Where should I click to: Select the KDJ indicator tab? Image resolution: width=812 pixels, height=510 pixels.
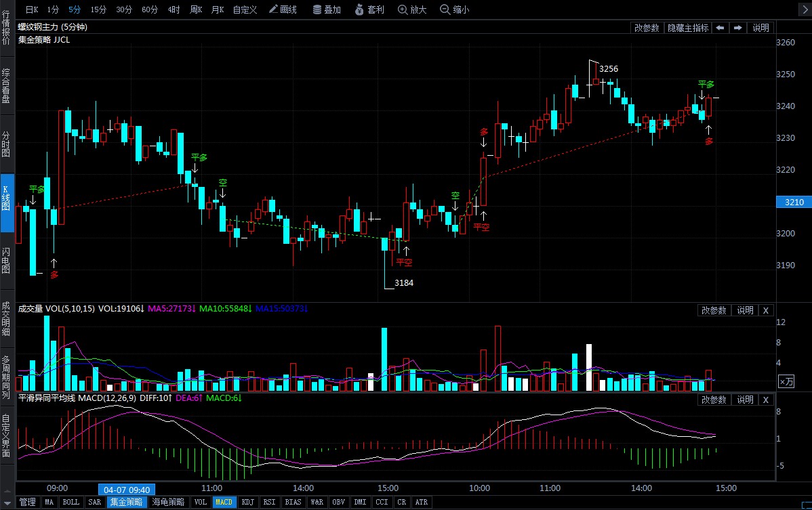tap(248, 503)
